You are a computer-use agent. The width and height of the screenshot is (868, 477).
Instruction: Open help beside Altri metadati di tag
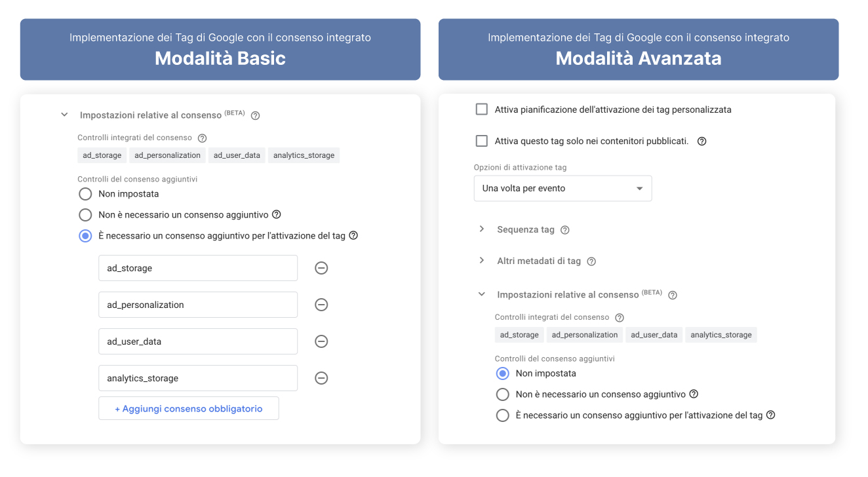(591, 261)
